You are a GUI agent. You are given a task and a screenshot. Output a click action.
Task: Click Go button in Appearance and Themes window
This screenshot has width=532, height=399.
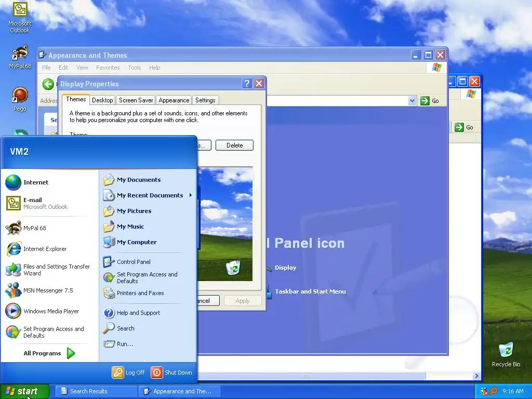click(x=430, y=101)
